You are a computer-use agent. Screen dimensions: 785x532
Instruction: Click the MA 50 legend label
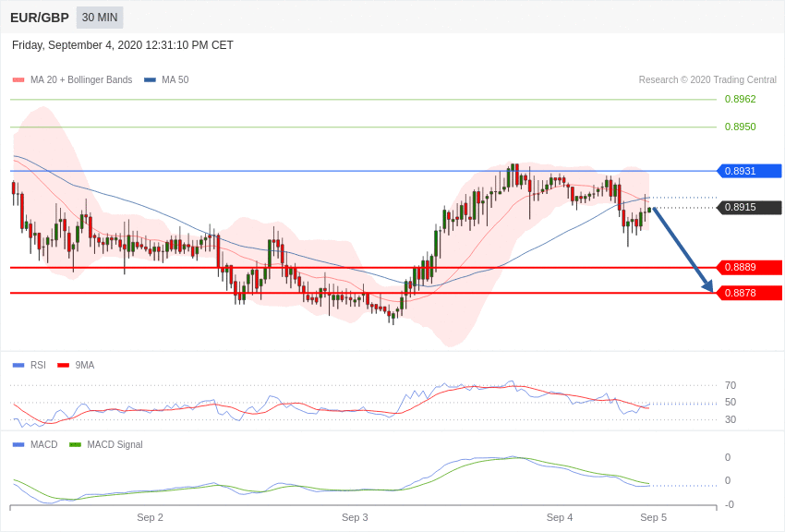click(x=175, y=79)
